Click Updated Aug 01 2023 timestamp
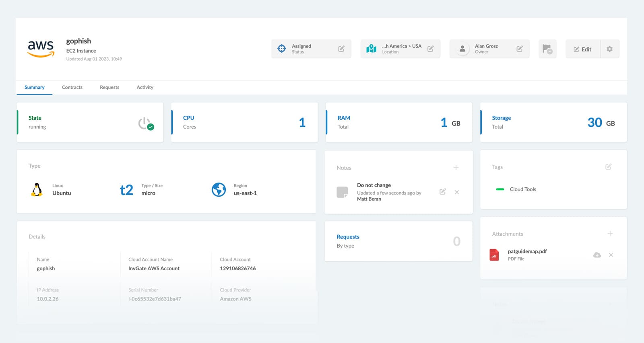This screenshot has width=644, height=343. pos(94,59)
